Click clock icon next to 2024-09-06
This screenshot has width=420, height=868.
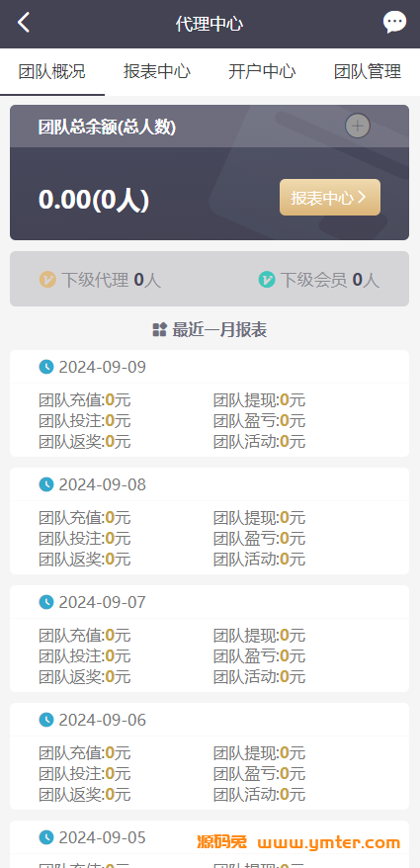(x=46, y=720)
